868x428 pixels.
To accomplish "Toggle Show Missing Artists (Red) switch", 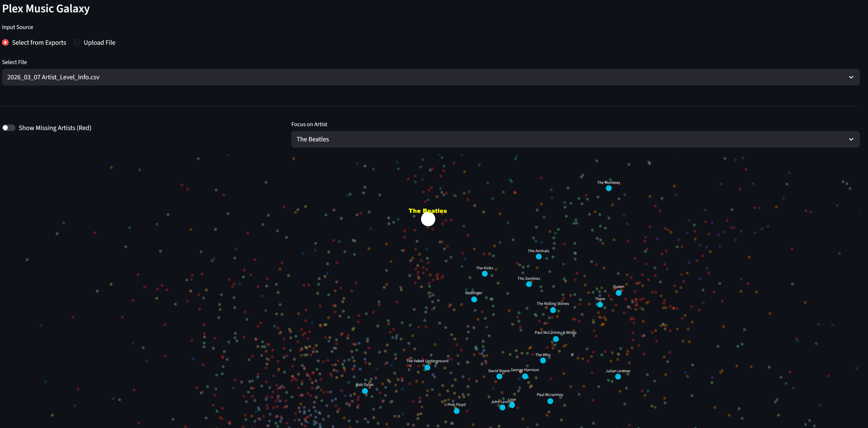I will click(9, 128).
